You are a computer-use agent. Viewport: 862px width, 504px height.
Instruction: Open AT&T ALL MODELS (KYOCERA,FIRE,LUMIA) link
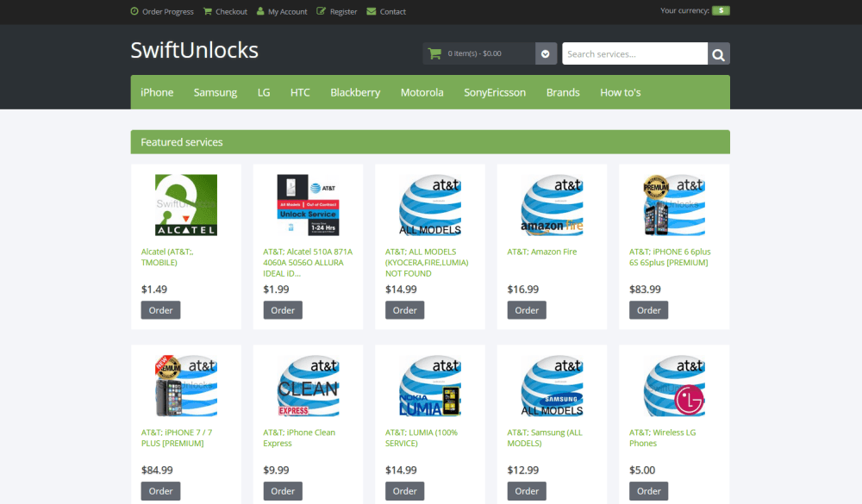pos(427,263)
